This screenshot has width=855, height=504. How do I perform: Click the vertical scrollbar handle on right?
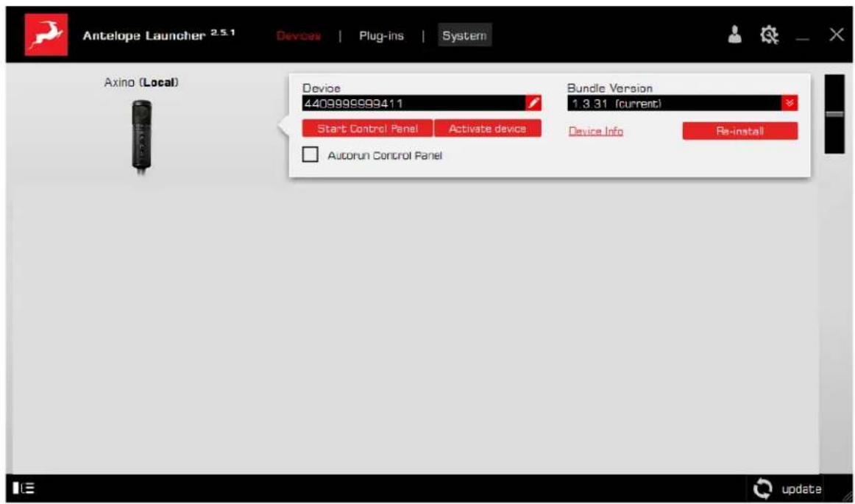point(834,114)
